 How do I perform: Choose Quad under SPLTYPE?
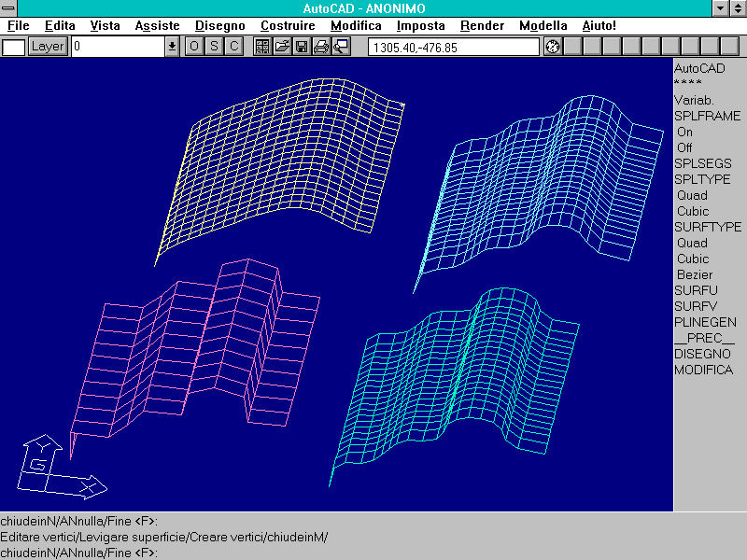tap(692, 195)
